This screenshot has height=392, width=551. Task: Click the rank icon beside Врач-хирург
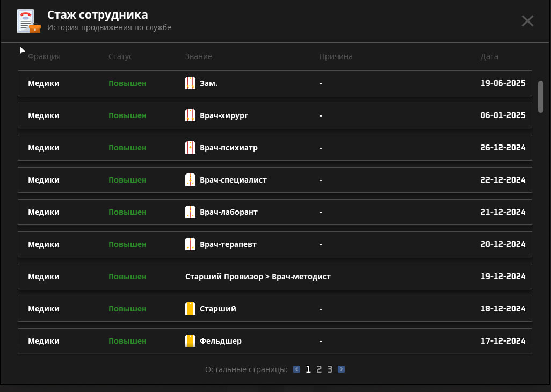pyautogui.click(x=190, y=115)
